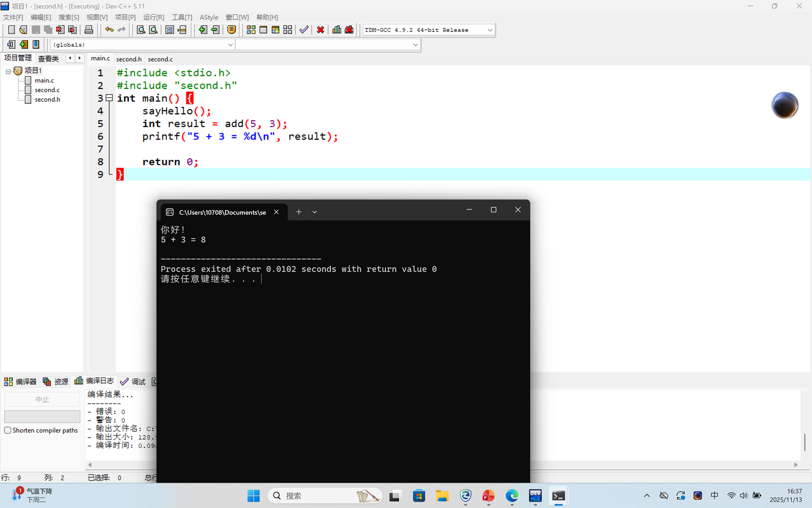Click the Delete Profiling Information icon
Screen dimensions: 812x508
pyautogui.click(x=349, y=30)
